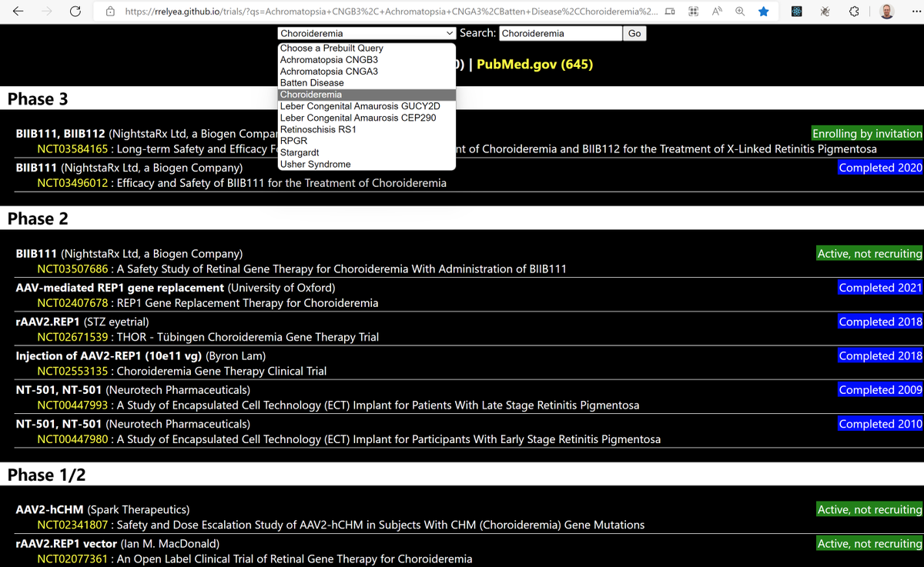Select RPGR from the dropdown list
The width and height of the screenshot is (924, 567).
(x=367, y=141)
